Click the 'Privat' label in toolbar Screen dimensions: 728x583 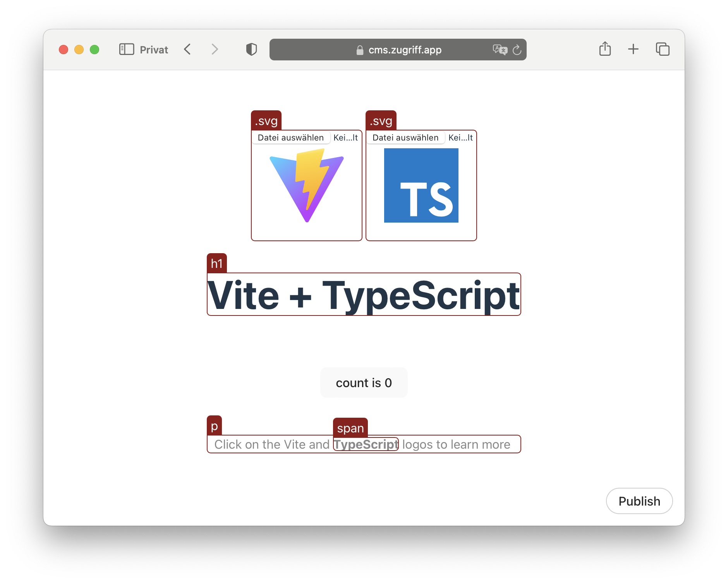pyautogui.click(x=154, y=50)
